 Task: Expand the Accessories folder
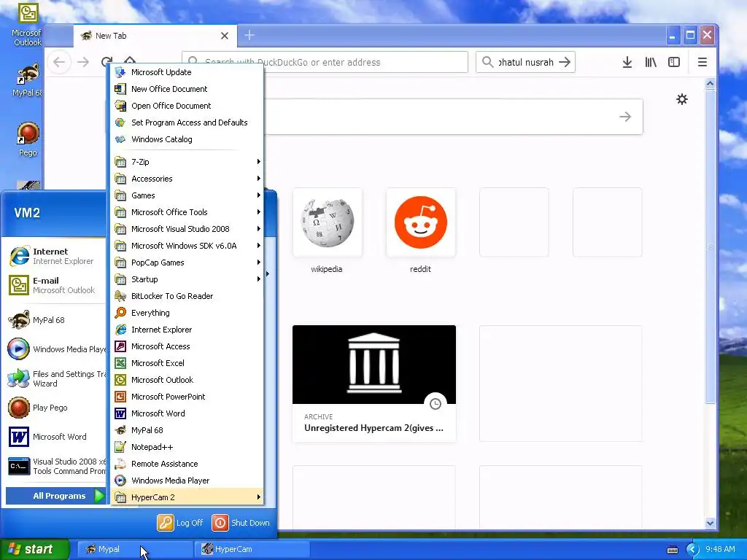[x=187, y=179]
